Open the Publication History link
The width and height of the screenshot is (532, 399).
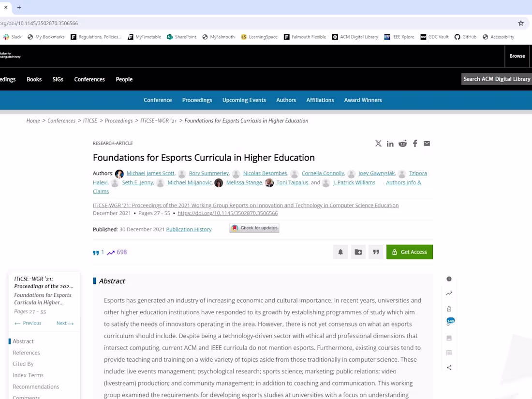[x=189, y=229]
